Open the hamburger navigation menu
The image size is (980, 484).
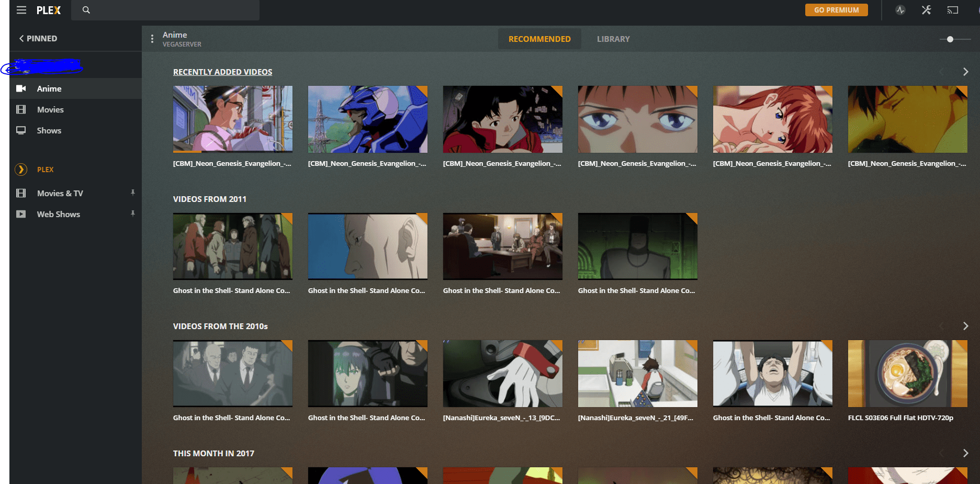point(21,10)
